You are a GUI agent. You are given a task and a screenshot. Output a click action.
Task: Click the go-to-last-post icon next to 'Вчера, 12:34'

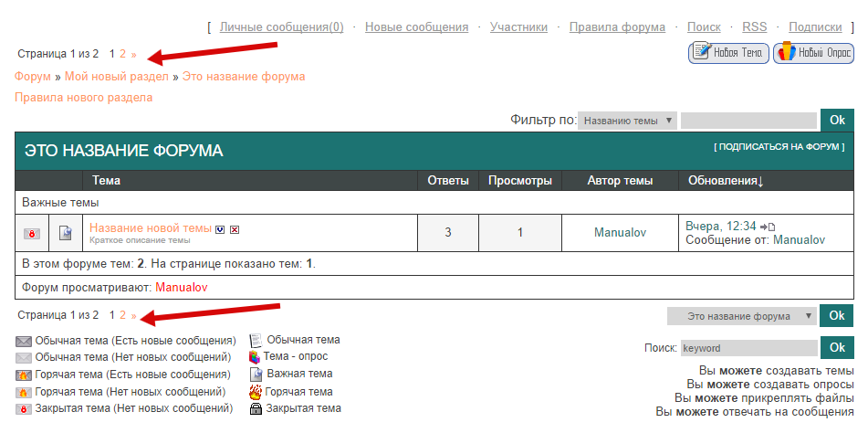coord(769,227)
